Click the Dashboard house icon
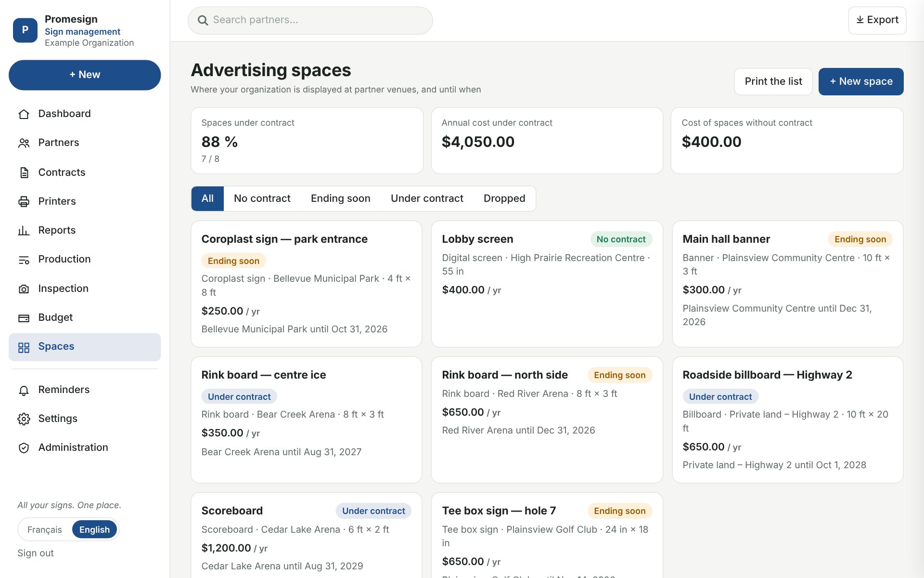This screenshot has height=578, width=924. coord(24,114)
